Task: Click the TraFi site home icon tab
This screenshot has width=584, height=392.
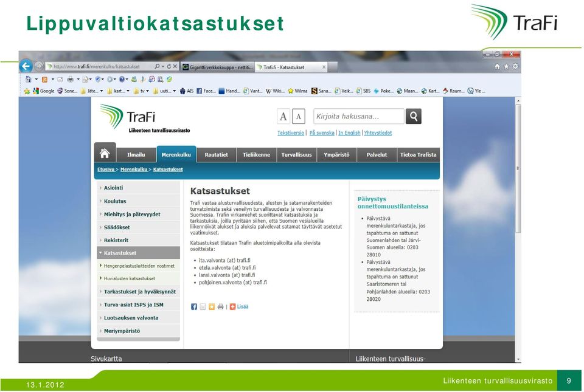Action: 105,153
